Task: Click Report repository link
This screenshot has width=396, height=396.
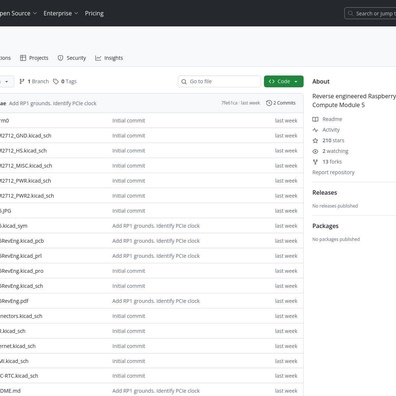Action: coord(333,172)
